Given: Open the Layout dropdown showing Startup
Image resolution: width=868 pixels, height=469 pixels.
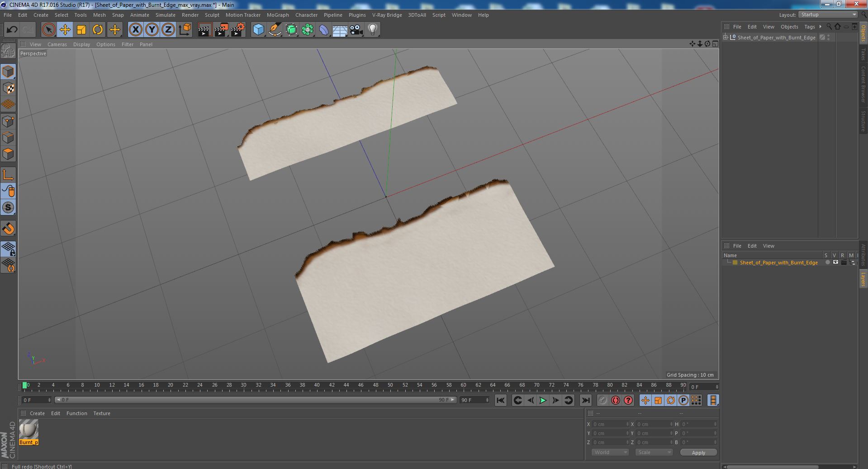Looking at the screenshot, I should [x=828, y=14].
